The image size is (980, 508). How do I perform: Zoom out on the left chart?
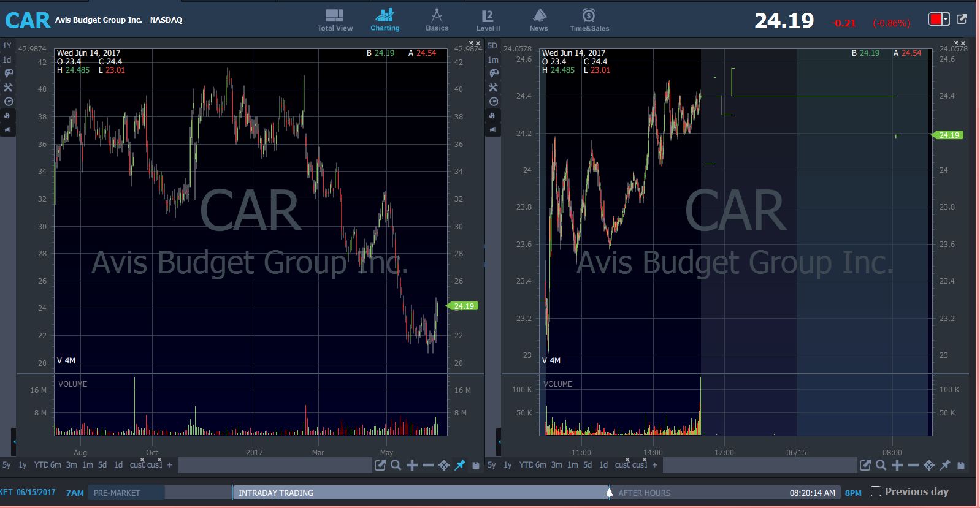[428, 465]
